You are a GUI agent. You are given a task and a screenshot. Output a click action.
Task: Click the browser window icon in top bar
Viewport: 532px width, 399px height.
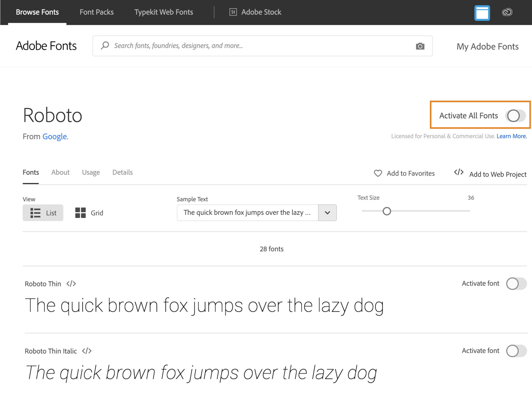pos(482,12)
